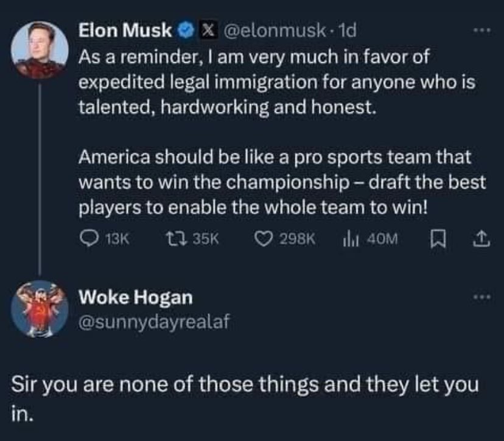The image size is (504, 441).
Task: Click the Elon Musk display name
Action: click(x=125, y=30)
